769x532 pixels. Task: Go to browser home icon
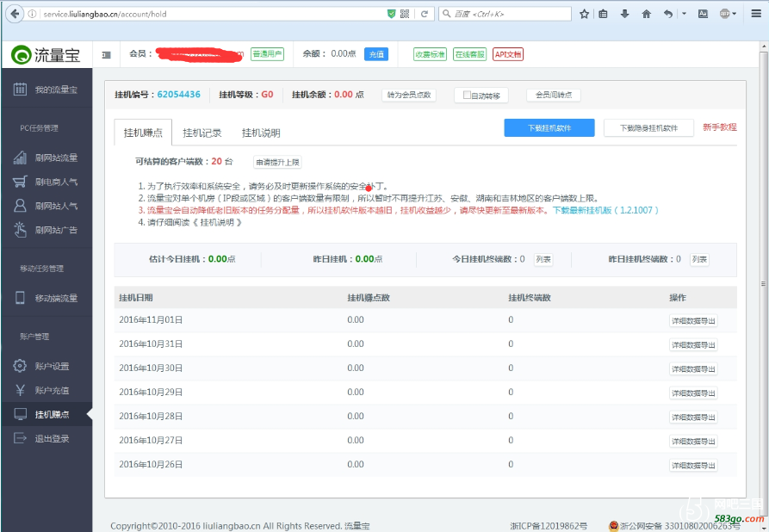coord(647,15)
